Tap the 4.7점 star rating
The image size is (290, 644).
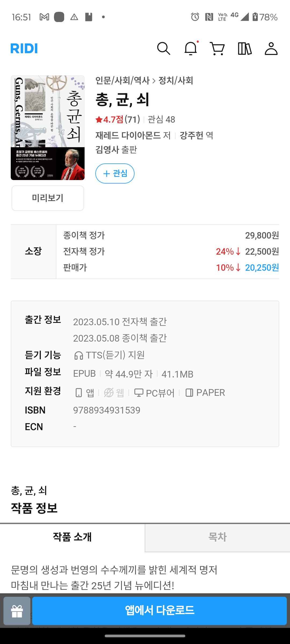(x=110, y=119)
